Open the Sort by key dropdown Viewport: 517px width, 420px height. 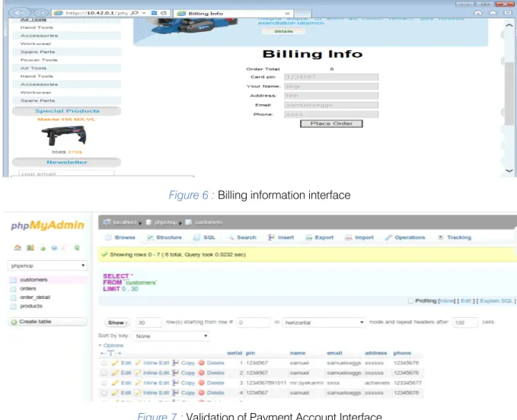pyautogui.click(x=171, y=336)
